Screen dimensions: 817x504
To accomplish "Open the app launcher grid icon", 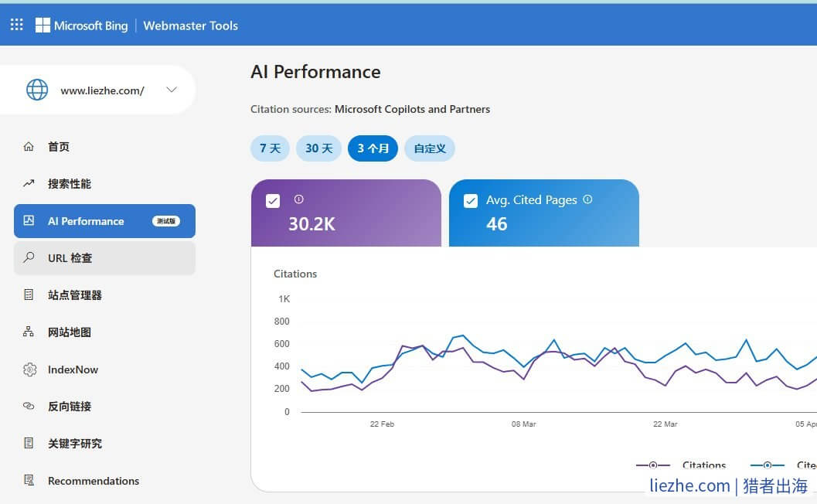I will coord(17,25).
